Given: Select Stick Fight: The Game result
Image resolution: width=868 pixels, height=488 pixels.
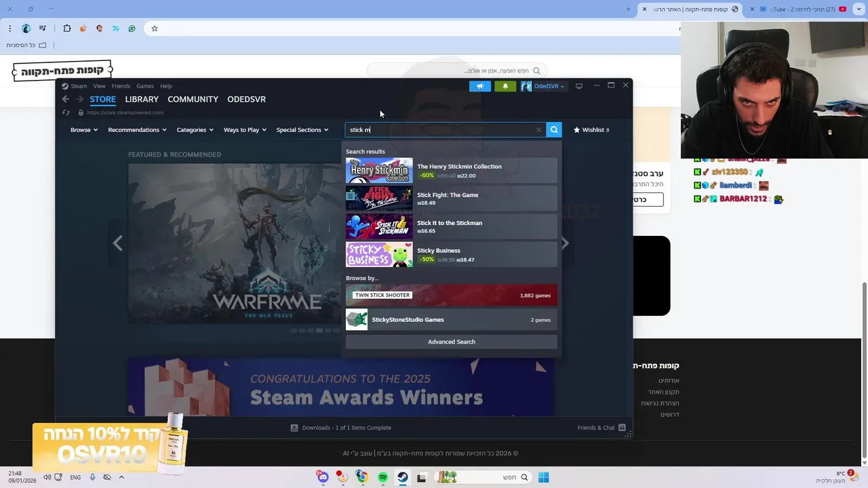Looking at the screenshot, I should [452, 199].
